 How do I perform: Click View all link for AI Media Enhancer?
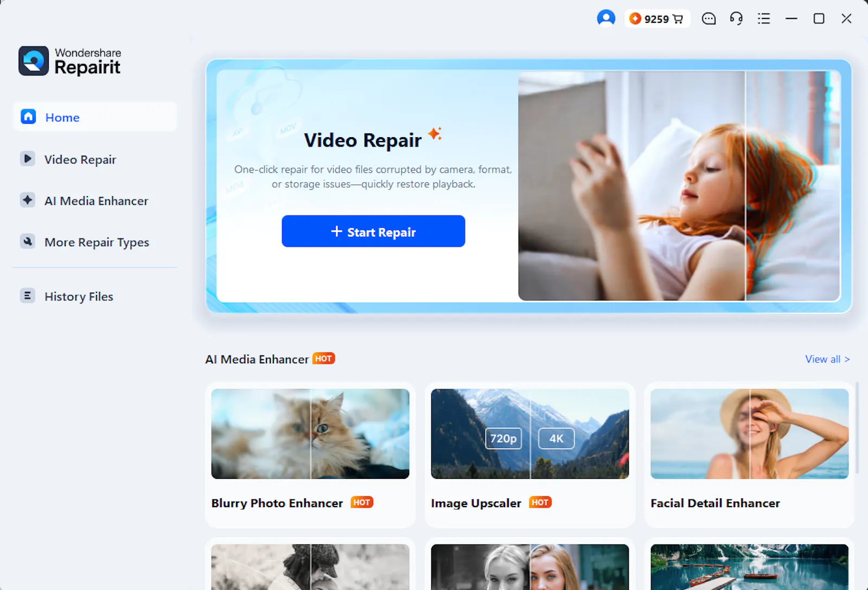827,359
